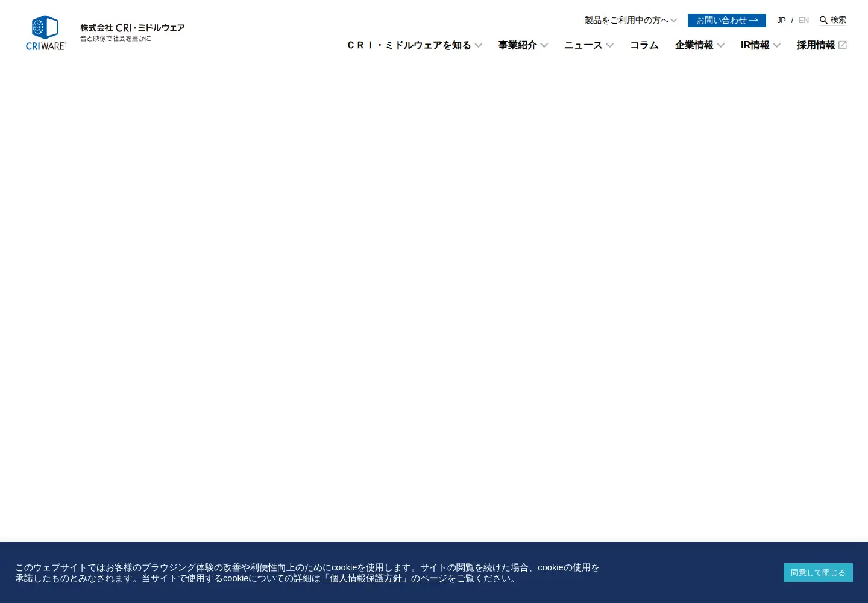Open the コラム menu item

pos(644,45)
